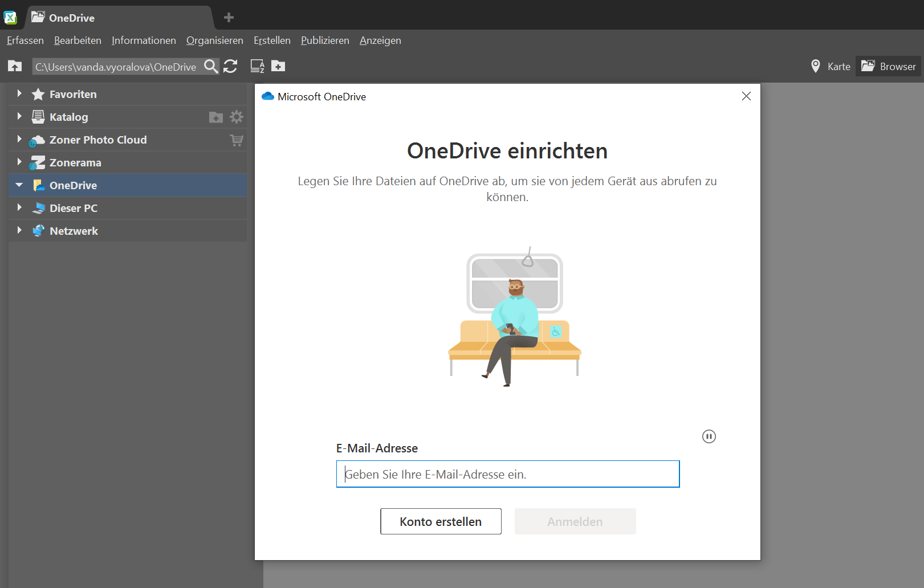Open the Bearbeiten menu
This screenshot has width=924, height=588.
[x=78, y=40]
